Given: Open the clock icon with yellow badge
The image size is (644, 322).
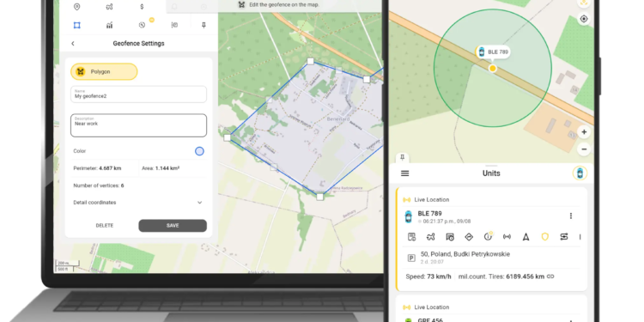Looking at the screenshot, I should [142, 25].
